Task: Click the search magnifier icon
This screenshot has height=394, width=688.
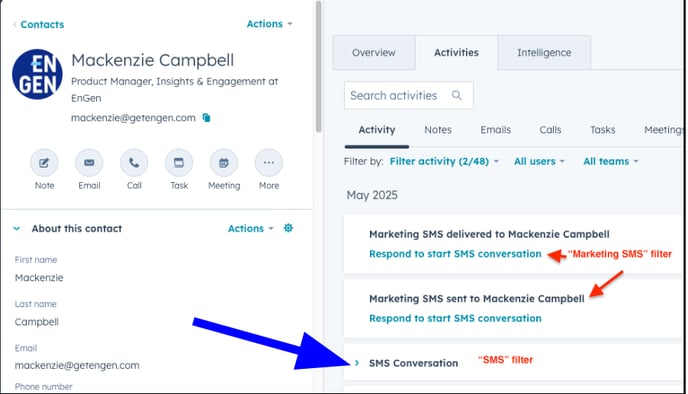Action: (457, 95)
